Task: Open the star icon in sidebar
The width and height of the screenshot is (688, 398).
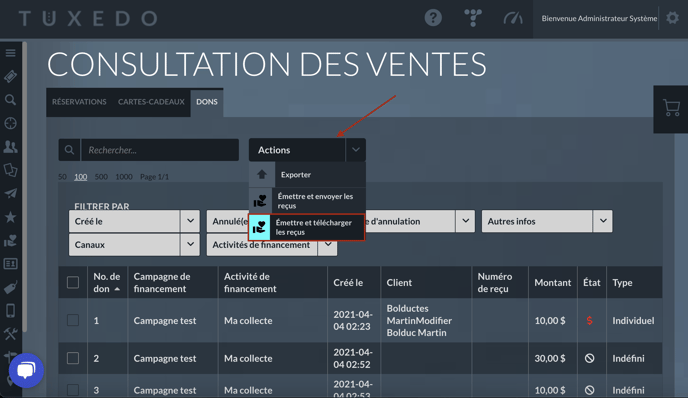Action: pyautogui.click(x=11, y=217)
